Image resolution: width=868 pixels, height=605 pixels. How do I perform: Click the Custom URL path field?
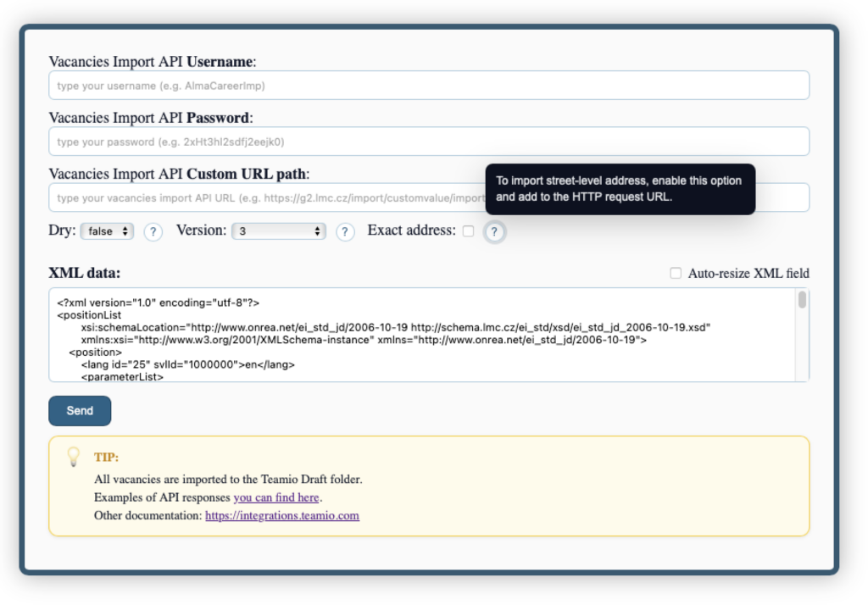[x=254, y=197]
